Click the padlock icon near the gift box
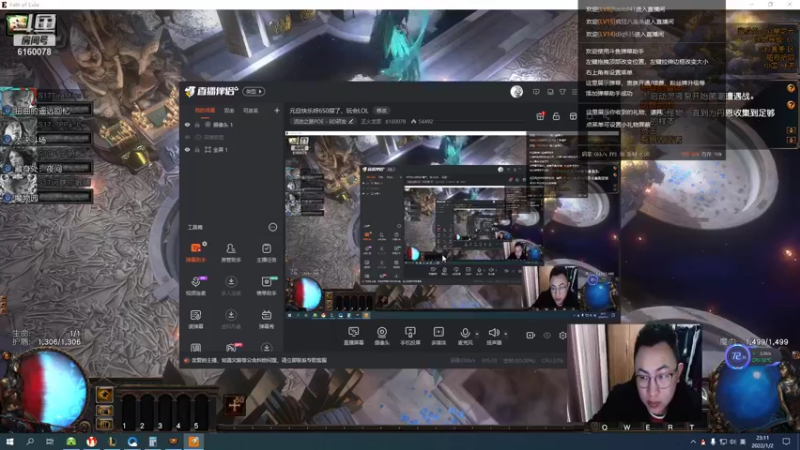Viewport: 800px width, 450px height. (x=556, y=116)
